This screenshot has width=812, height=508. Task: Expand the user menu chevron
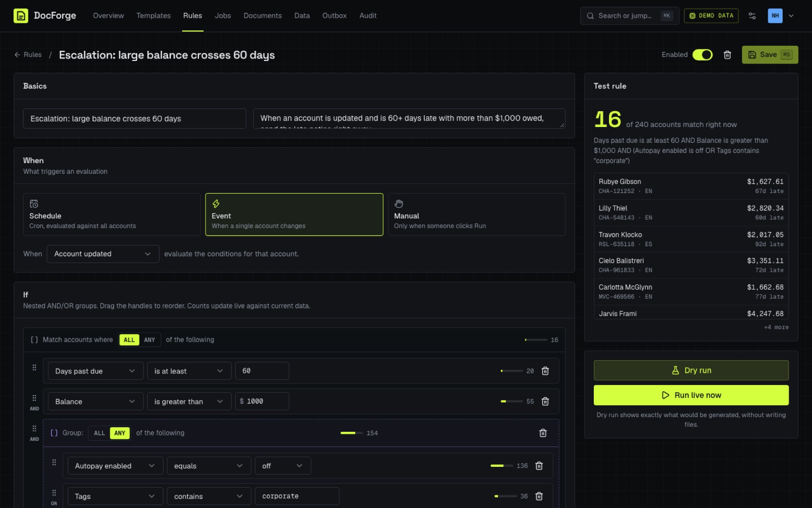791,16
